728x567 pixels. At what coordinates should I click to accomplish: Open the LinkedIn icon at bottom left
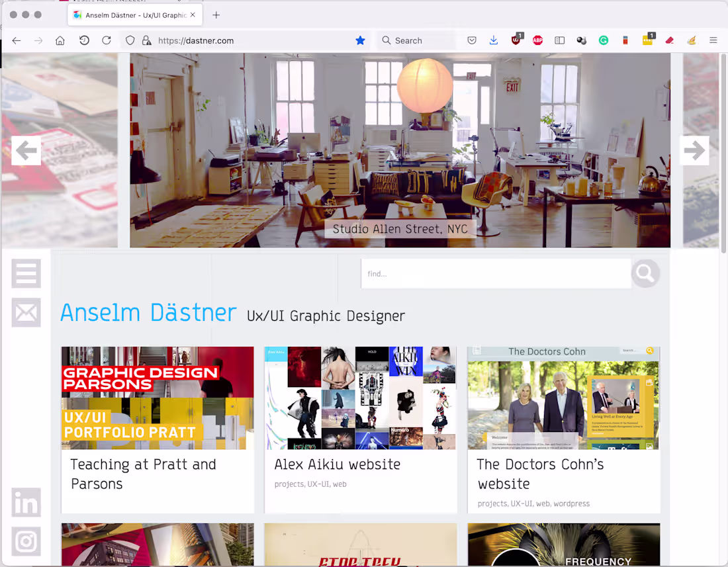[x=26, y=502]
